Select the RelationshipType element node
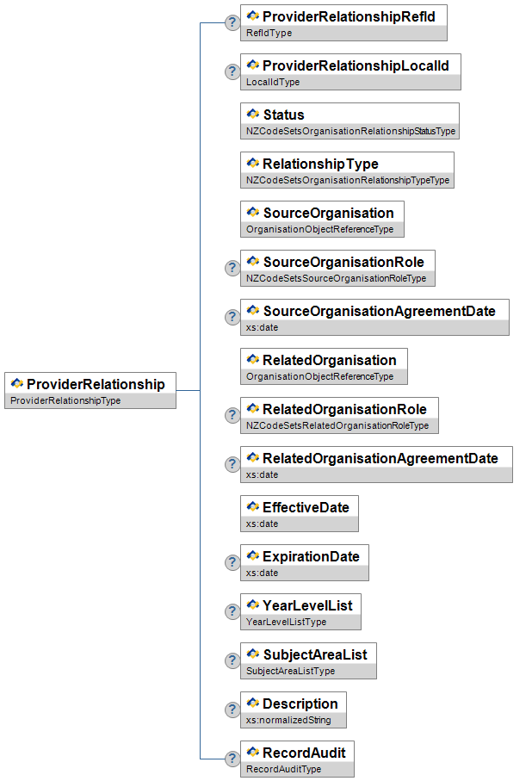Screen dimensions: 532x781 [320, 164]
